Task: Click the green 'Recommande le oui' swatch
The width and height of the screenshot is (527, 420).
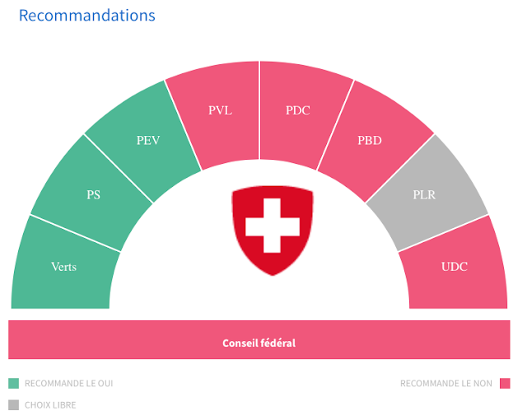Action: [x=13, y=383]
